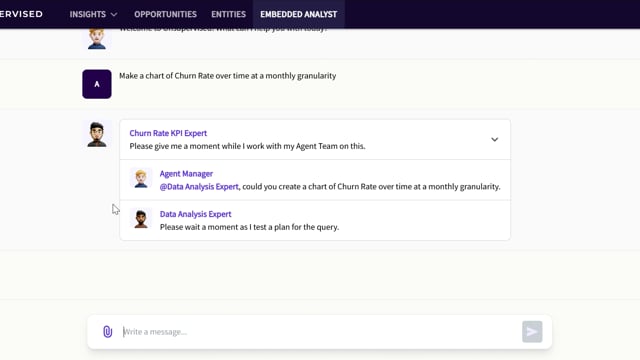Collapse the Churn Rate KPI Expert thread

pyautogui.click(x=494, y=140)
